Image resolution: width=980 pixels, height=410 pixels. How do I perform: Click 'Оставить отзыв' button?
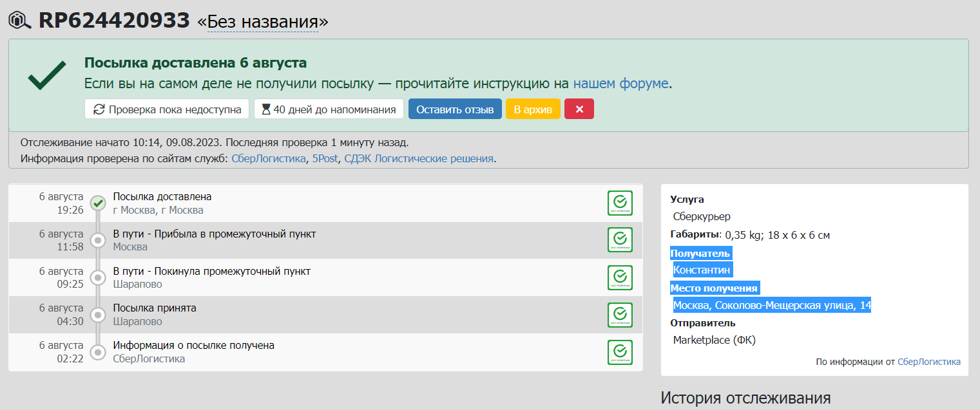click(455, 109)
